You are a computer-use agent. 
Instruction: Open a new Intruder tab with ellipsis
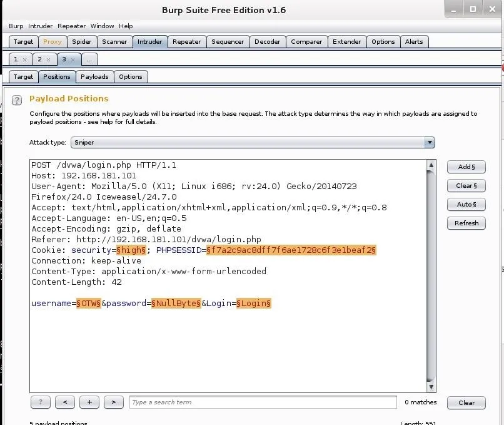pyautogui.click(x=89, y=59)
